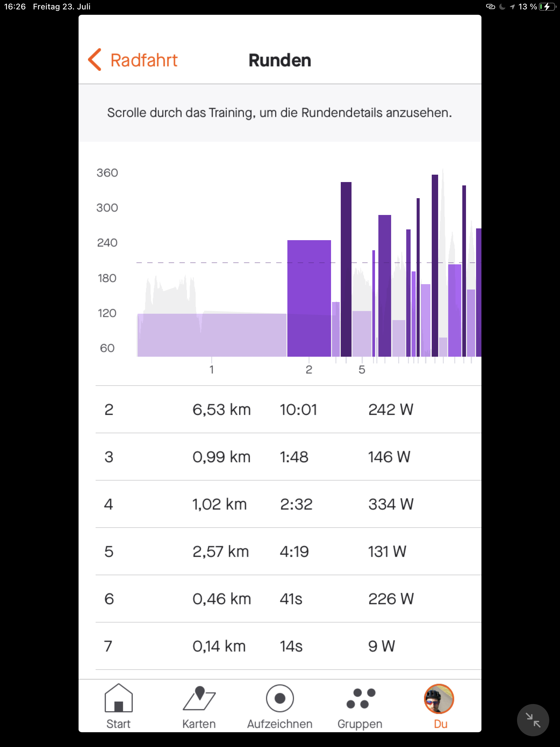The image size is (560, 747).
Task: Open the Start home tab icon
Action: click(119, 698)
